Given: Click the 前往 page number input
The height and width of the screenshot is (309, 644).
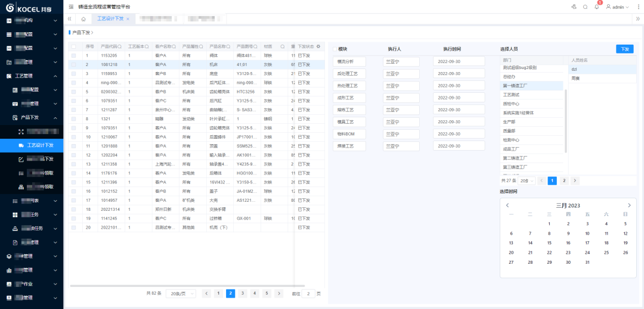Looking at the screenshot, I should pyautogui.click(x=308, y=294).
